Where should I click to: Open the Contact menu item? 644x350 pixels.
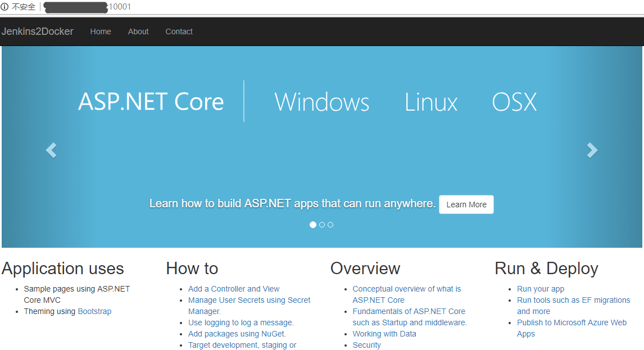[x=179, y=31]
